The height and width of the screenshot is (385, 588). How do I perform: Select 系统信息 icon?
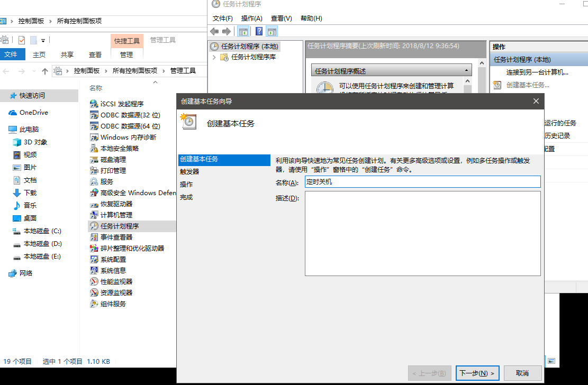(94, 270)
